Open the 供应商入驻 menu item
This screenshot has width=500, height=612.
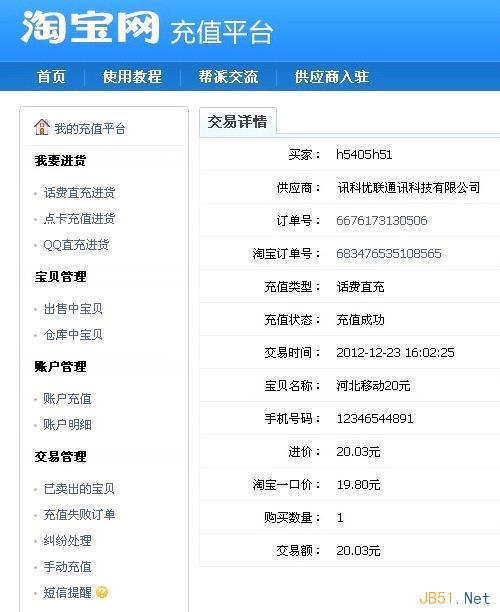[332, 76]
